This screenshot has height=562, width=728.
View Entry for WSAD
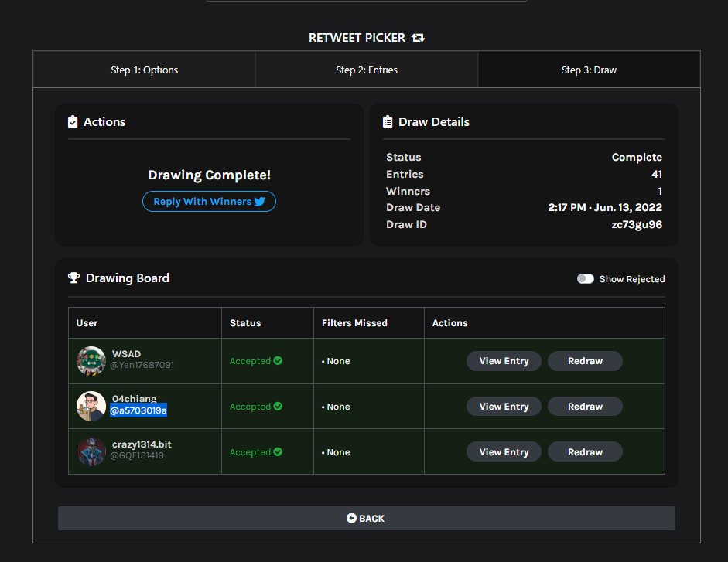[x=504, y=360]
